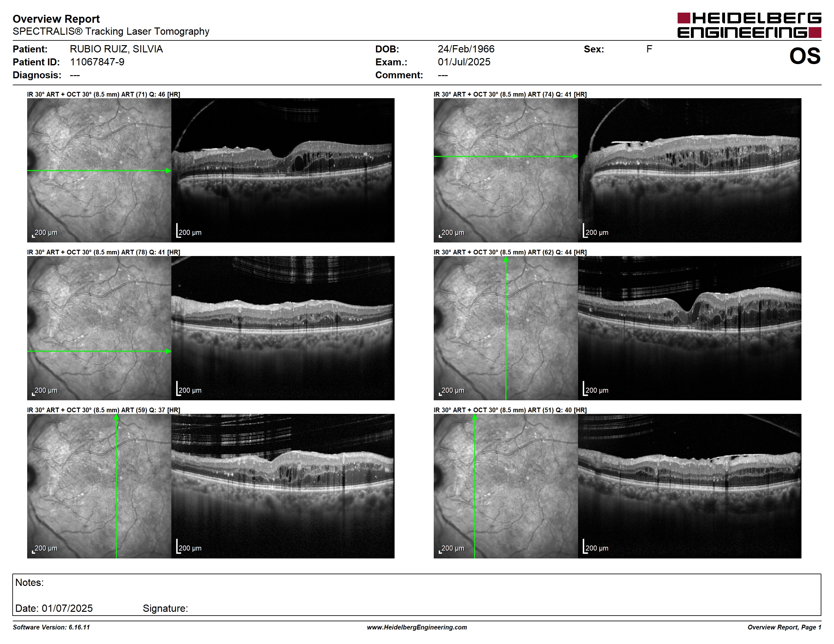Click Patient ID value '11067847-9'

(97, 62)
